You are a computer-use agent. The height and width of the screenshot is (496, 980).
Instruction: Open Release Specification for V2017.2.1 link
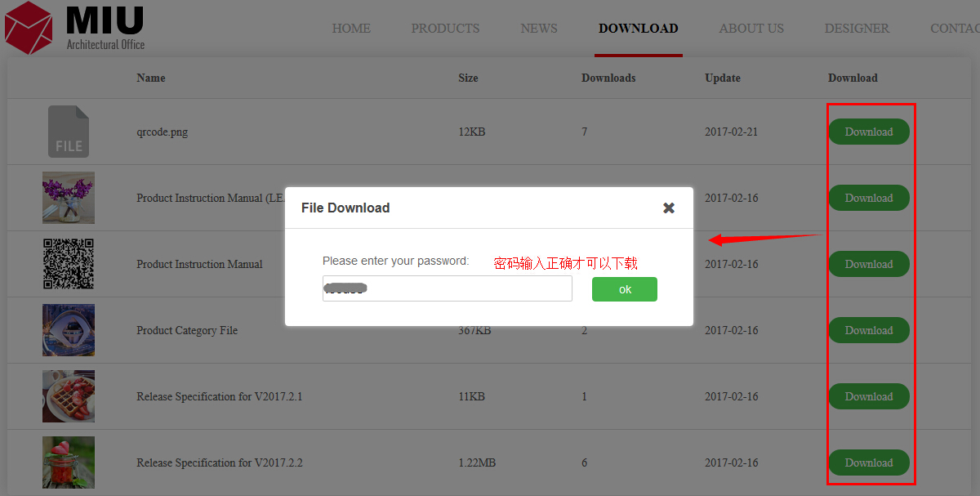pos(219,396)
